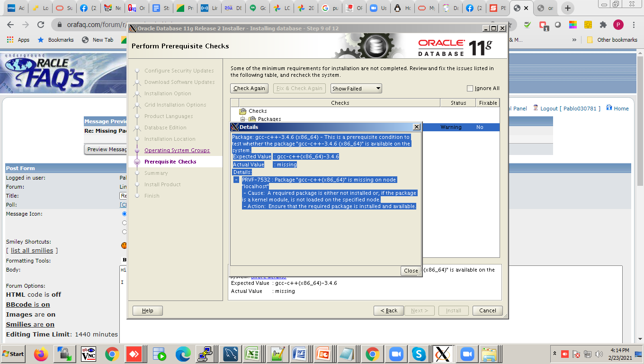Switch to the Zoom browser tab

378,8
